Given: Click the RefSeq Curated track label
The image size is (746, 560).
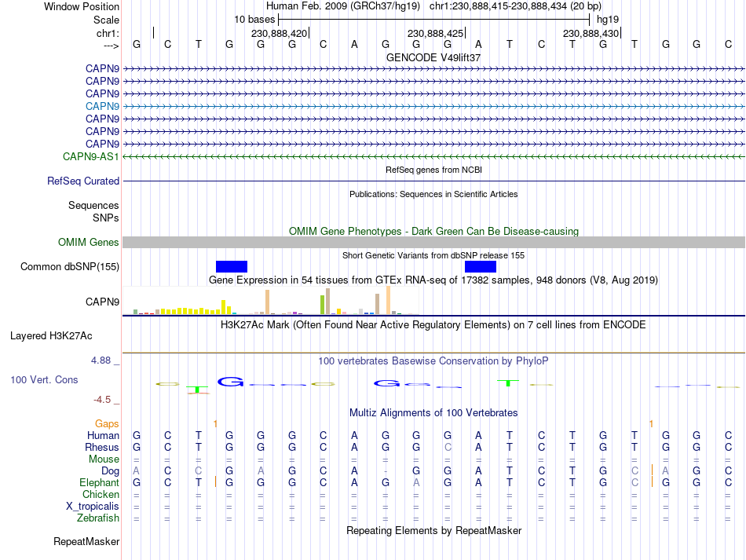Looking at the screenshot, I should pos(83,181).
